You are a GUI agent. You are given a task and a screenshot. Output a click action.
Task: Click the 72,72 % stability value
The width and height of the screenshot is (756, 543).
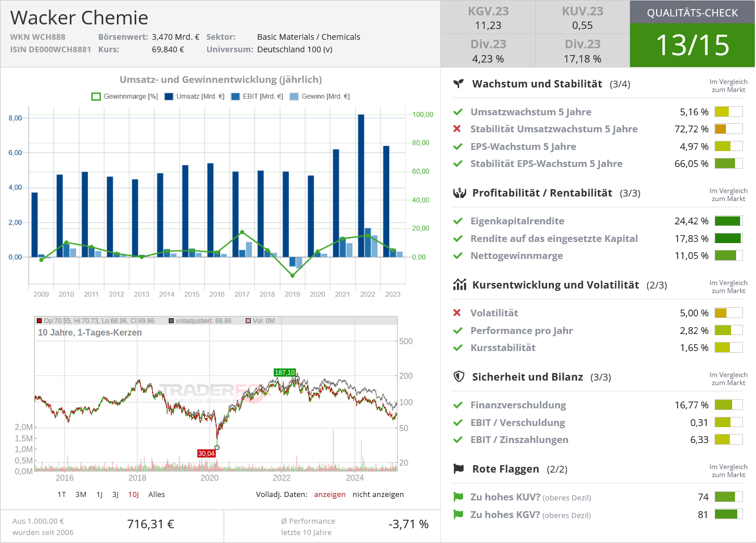pos(691,129)
